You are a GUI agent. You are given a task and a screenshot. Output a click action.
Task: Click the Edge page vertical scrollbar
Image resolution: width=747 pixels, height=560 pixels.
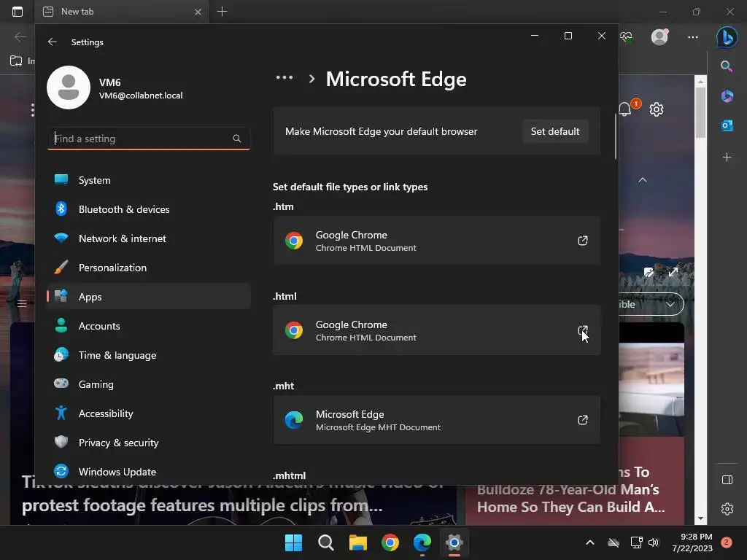click(x=700, y=292)
